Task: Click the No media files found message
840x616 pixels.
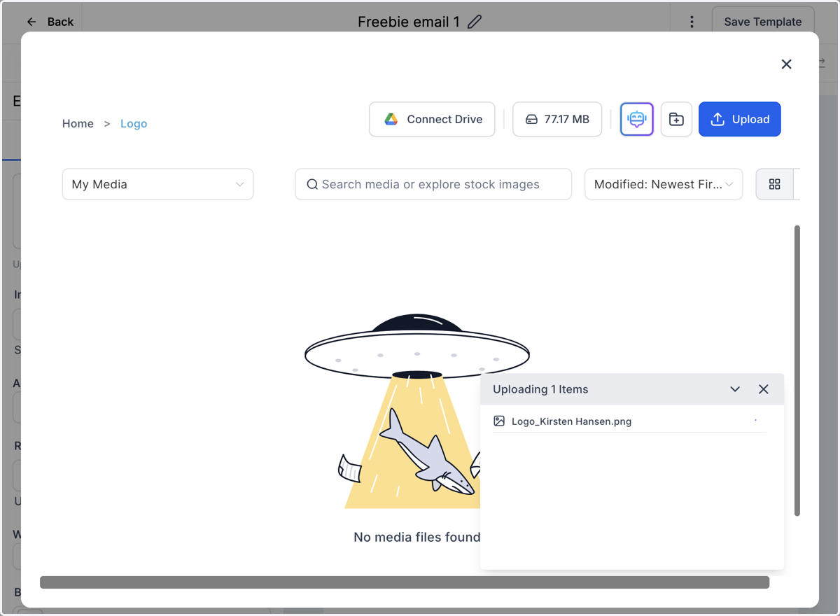Action: 417,537
